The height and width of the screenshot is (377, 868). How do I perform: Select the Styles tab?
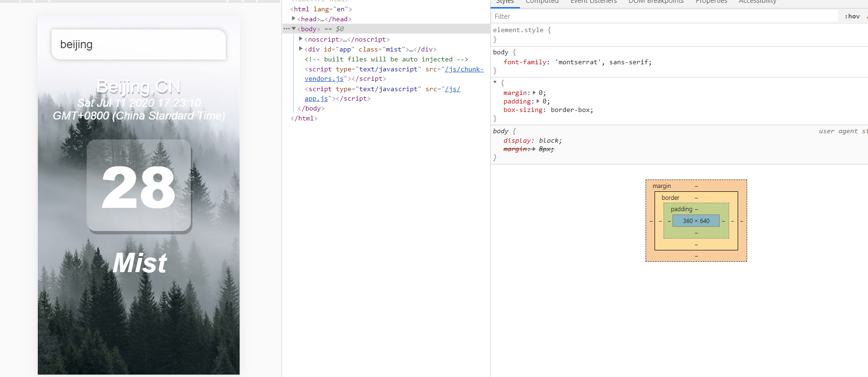505,2
